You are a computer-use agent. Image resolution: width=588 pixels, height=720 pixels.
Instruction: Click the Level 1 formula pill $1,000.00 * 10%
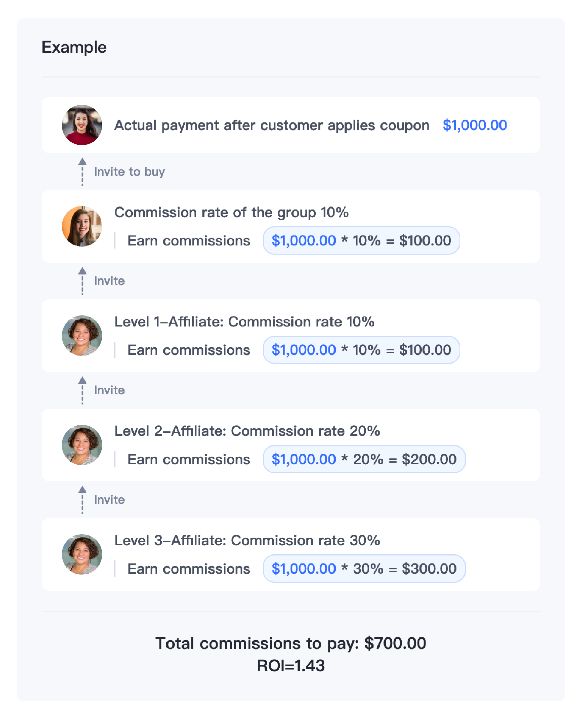362,350
